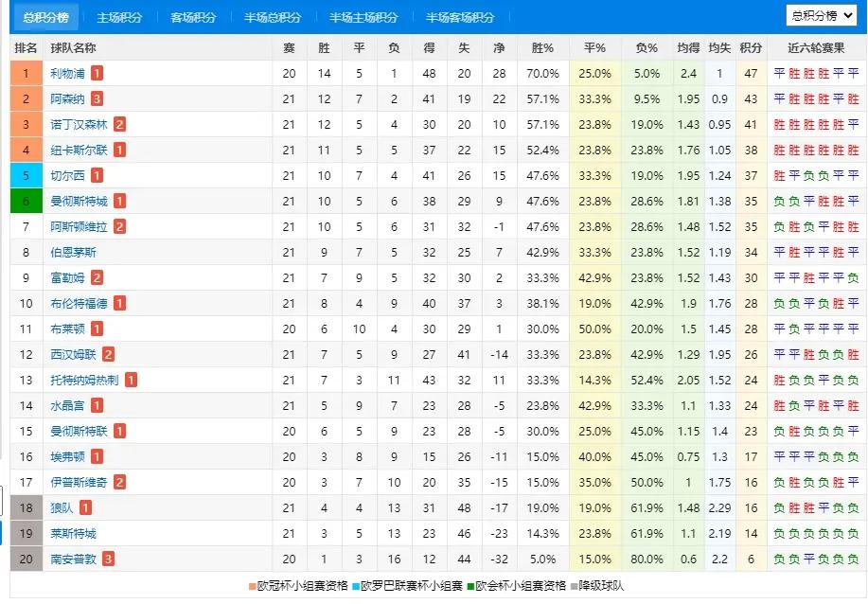Screen dimensions: 868x604
Task: Open the 切尔西 team link
Action: (x=68, y=175)
